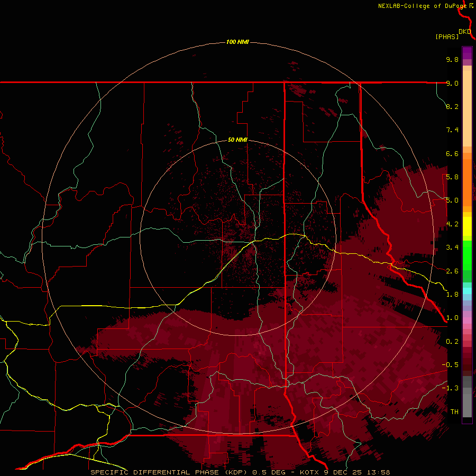Viewport: 476px width, 476px height.
Task: Click the 0.2 scale label
Action: [452, 342]
